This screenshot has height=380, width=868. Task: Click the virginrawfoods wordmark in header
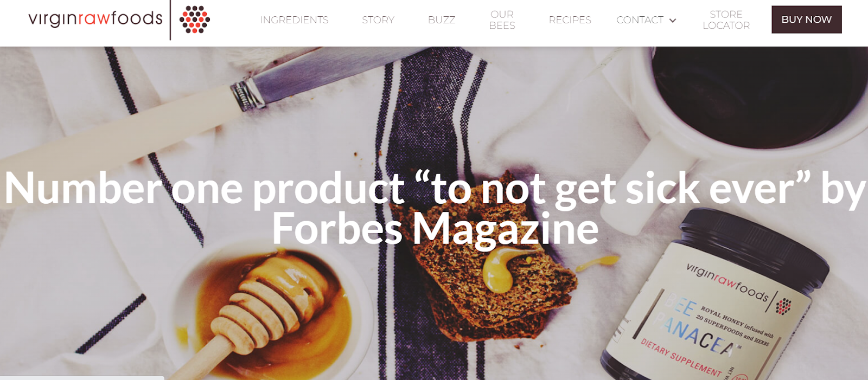coord(95,18)
